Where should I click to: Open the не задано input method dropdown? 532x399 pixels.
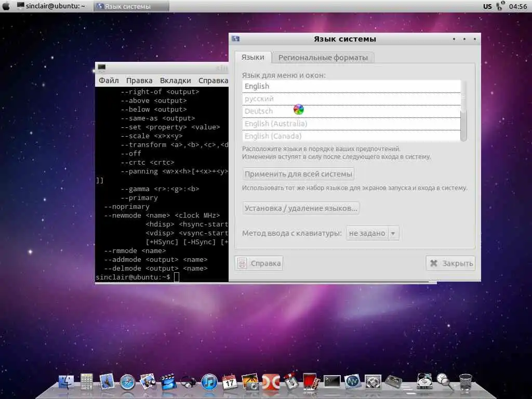tap(373, 233)
